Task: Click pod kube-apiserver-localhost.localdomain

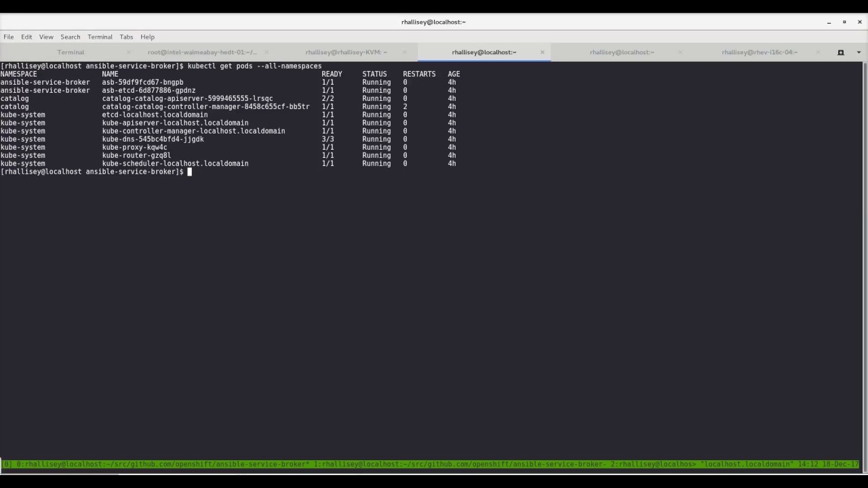Action: point(175,123)
